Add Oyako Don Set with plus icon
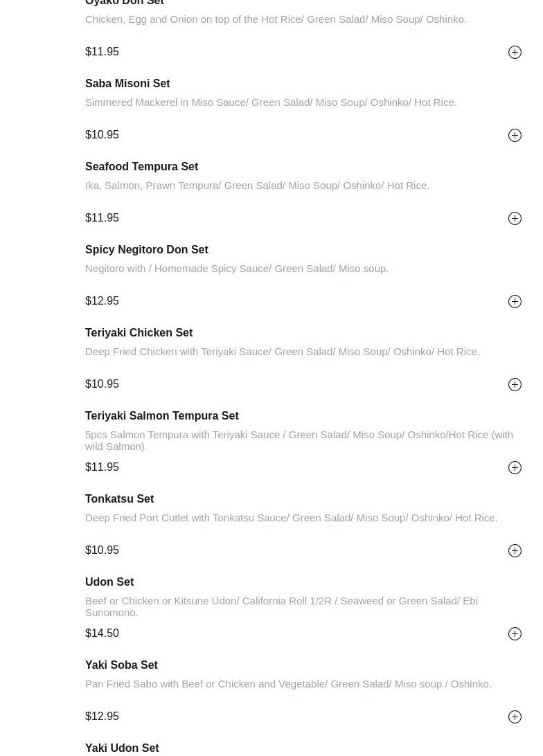Viewport: 543px width, 756px height. (515, 52)
